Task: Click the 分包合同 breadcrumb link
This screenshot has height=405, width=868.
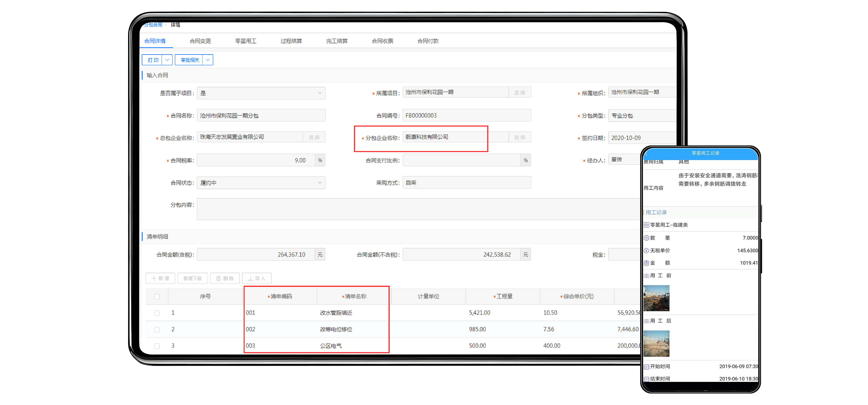Action: 153,24
